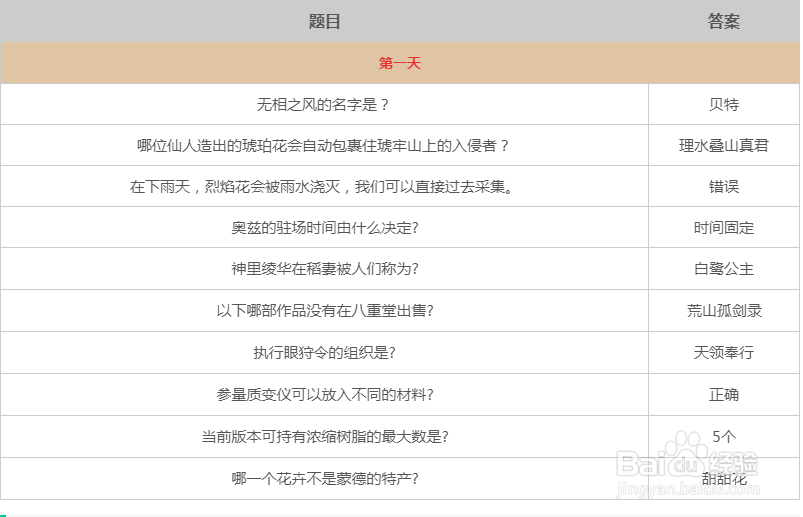Click the answer 时间固定
Image resolution: width=803 pixels, height=517 pixels.
tap(724, 227)
